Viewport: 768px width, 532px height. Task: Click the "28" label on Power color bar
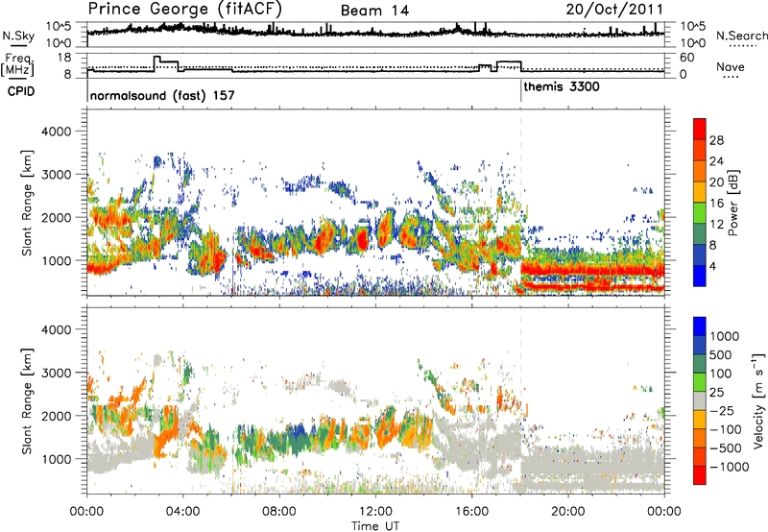tap(716, 140)
